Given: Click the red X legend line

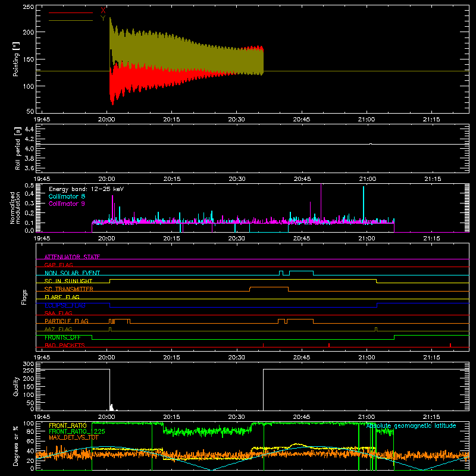Looking at the screenshot, I should click(70, 12).
